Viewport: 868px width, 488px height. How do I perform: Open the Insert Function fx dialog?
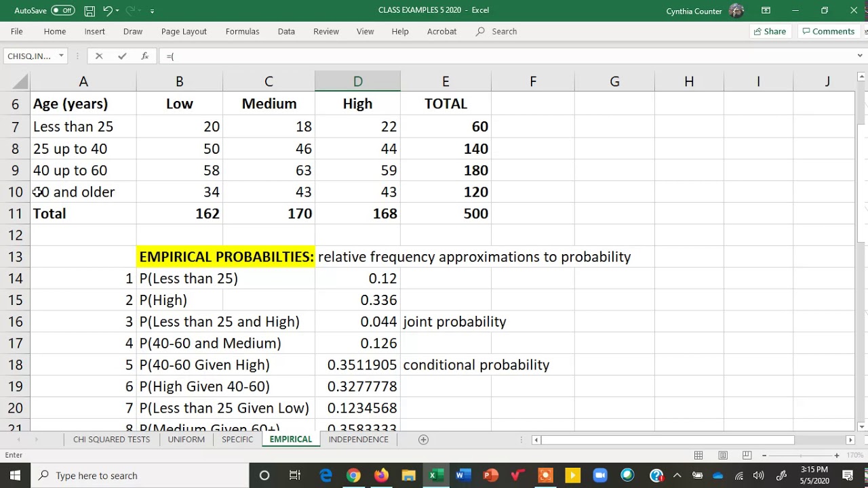click(x=144, y=56)
